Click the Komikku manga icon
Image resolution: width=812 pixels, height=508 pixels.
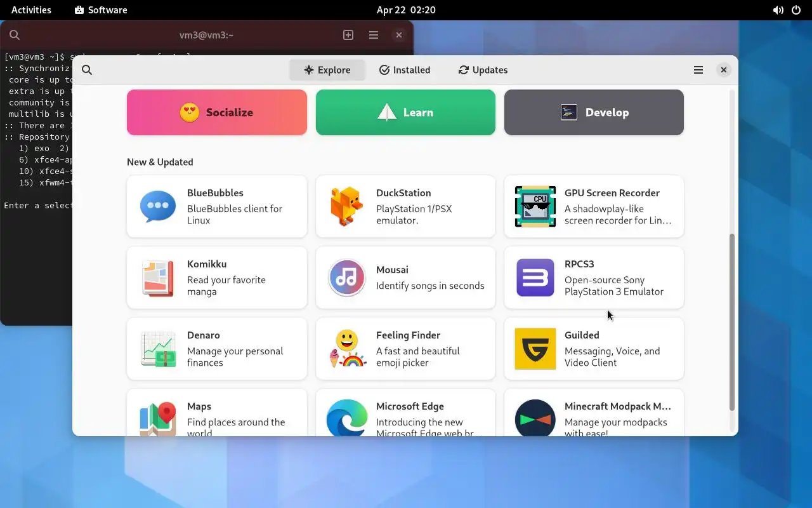coord(158,277)
